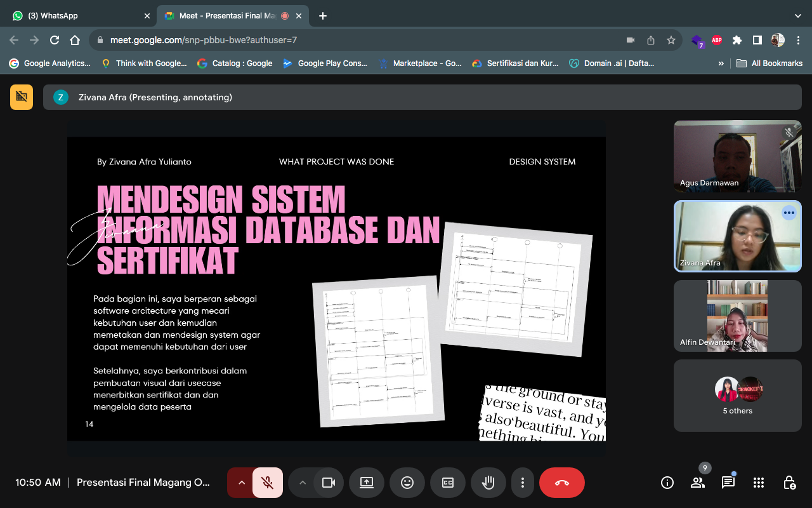Open more options three-dot menu in toolbar
Image resolution: width=812 pixels, height=508 pixels.
coord(522,483)
